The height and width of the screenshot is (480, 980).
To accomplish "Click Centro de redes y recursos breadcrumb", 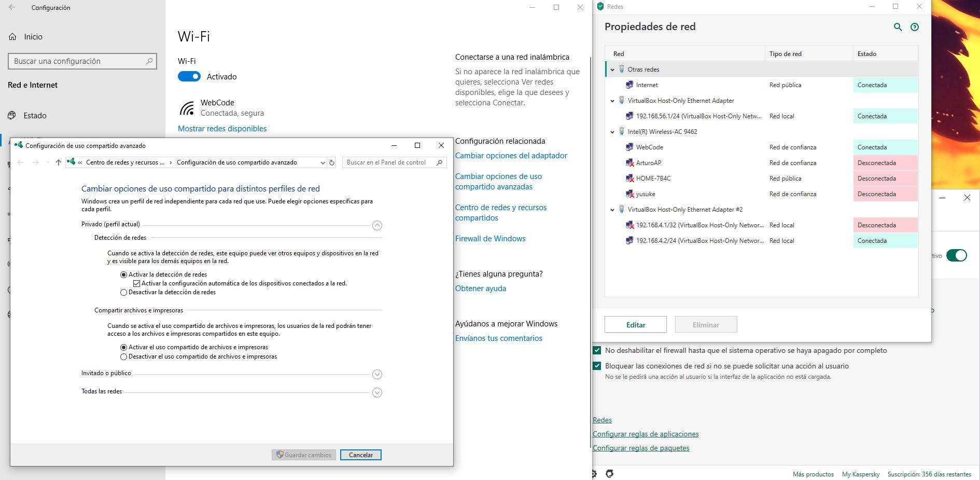I will pyautogui.click(x=125, y=162).
